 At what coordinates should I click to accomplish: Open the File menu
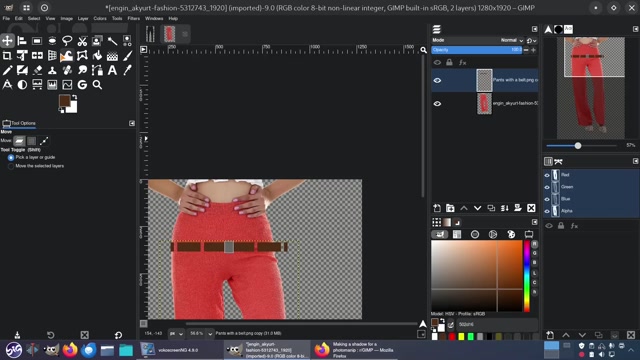tap(6, 18)
